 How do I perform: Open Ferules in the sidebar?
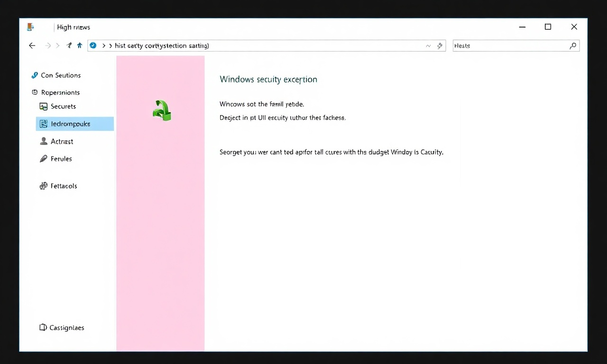point(61,159)
